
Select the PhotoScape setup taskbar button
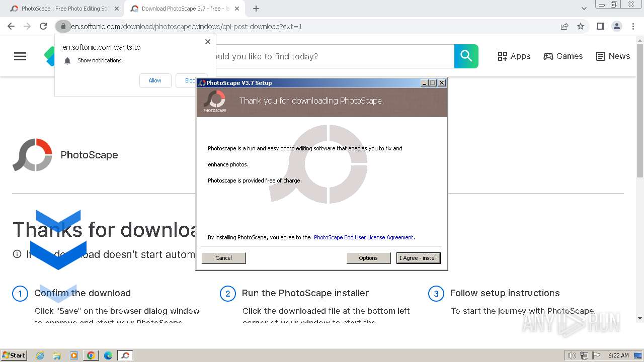(125, 355)
